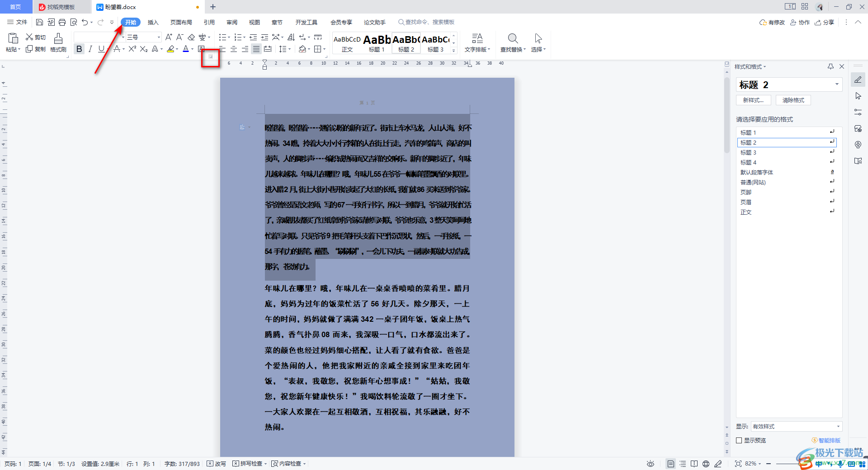Expand the current style 标题 2 dropdown
This screenshot has height=470, width=868.
tap(837, 85)
